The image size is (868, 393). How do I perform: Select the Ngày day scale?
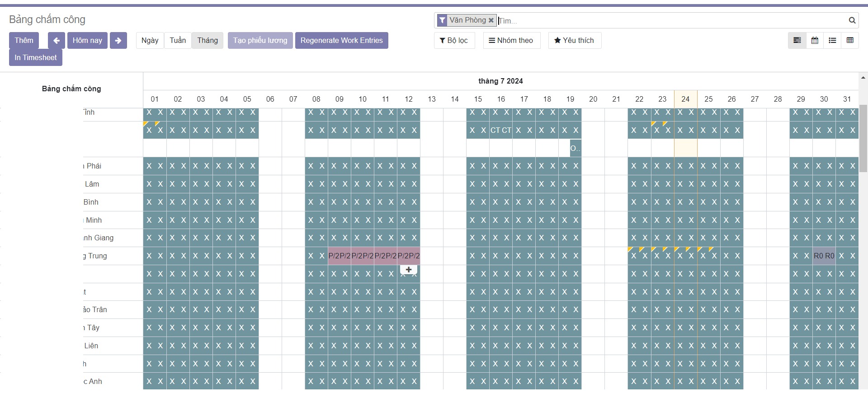(150, 41)
